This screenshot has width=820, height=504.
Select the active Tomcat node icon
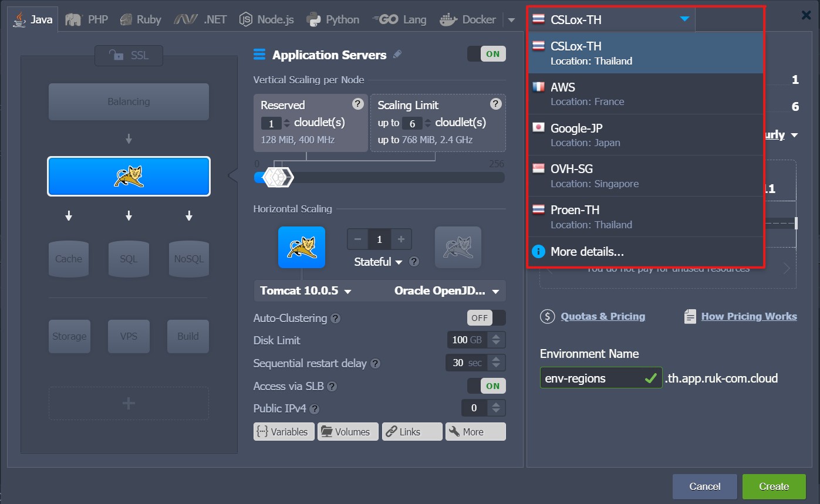tap(302, 247)
